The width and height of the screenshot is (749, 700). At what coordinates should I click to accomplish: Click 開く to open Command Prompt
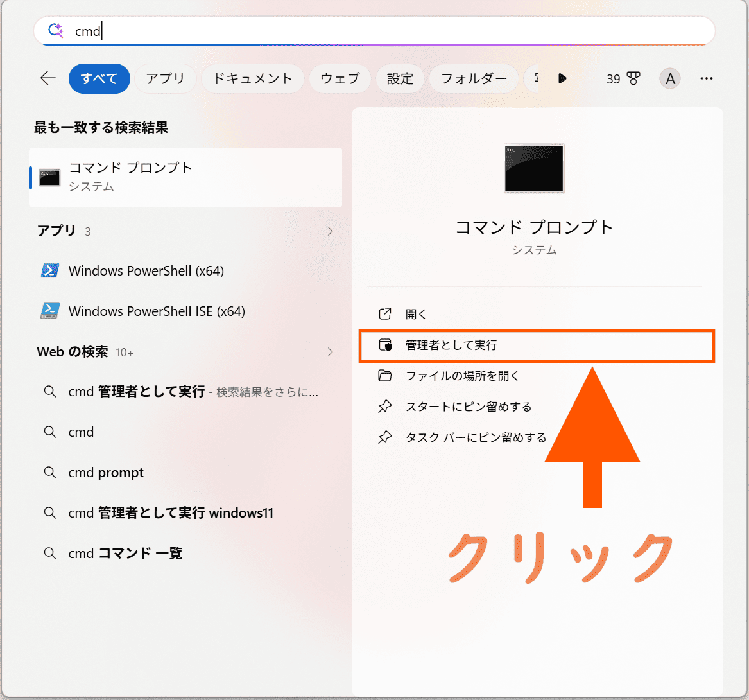tap(416, 315)
